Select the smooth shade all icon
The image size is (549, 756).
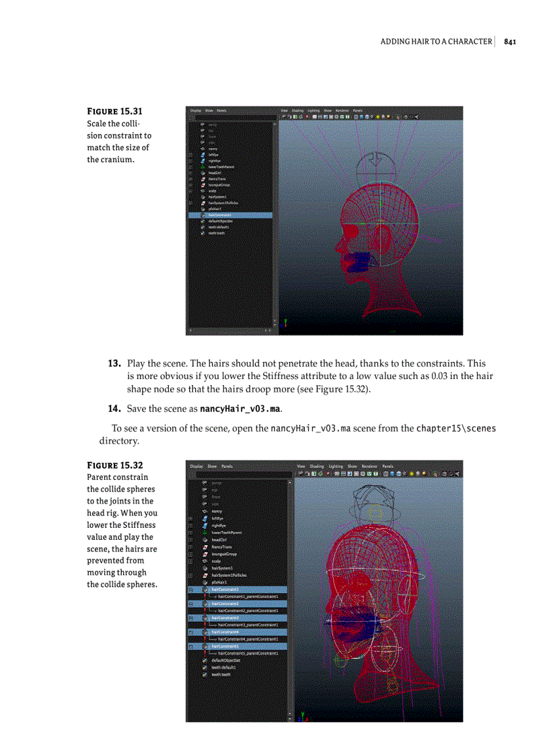click(x=393, y=474)
